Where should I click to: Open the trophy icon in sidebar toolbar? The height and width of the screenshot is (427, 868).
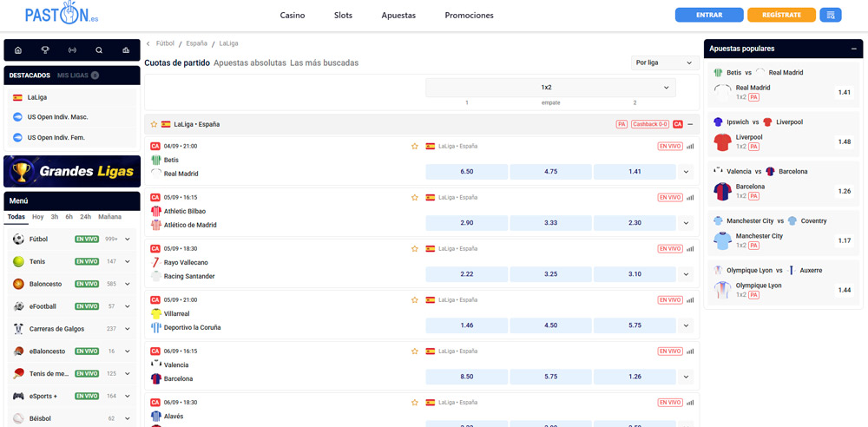(x=45, y=50)
